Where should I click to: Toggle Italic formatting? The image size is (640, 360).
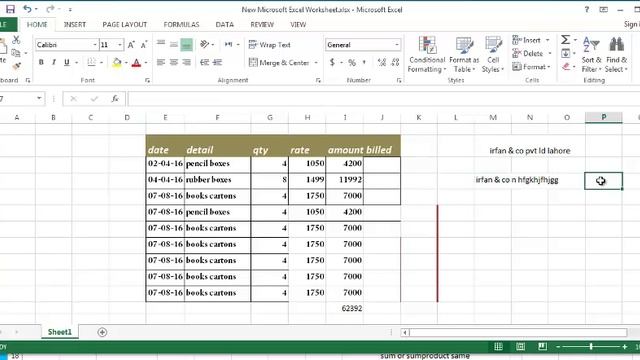pos(53,62)
